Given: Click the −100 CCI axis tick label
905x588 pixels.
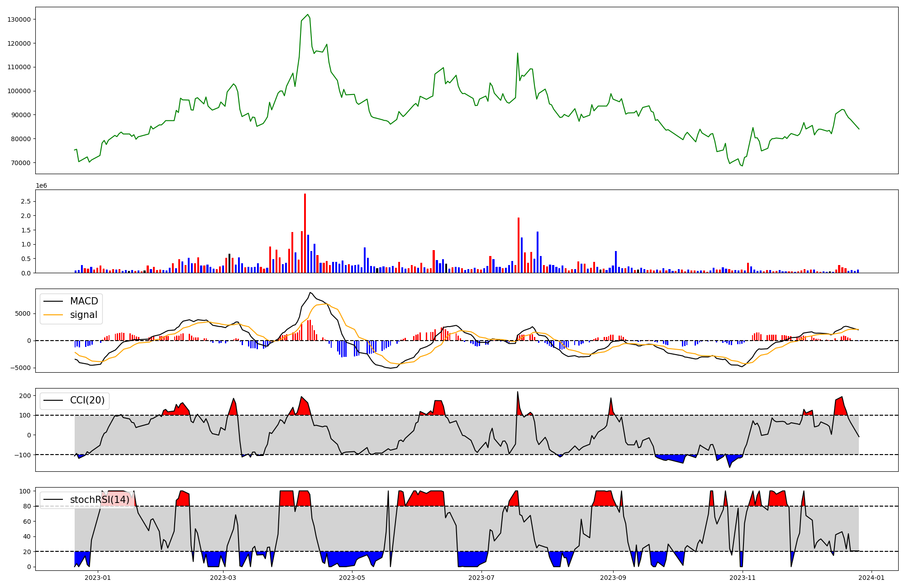Looking at the screenshot, I should click(22, 455).
